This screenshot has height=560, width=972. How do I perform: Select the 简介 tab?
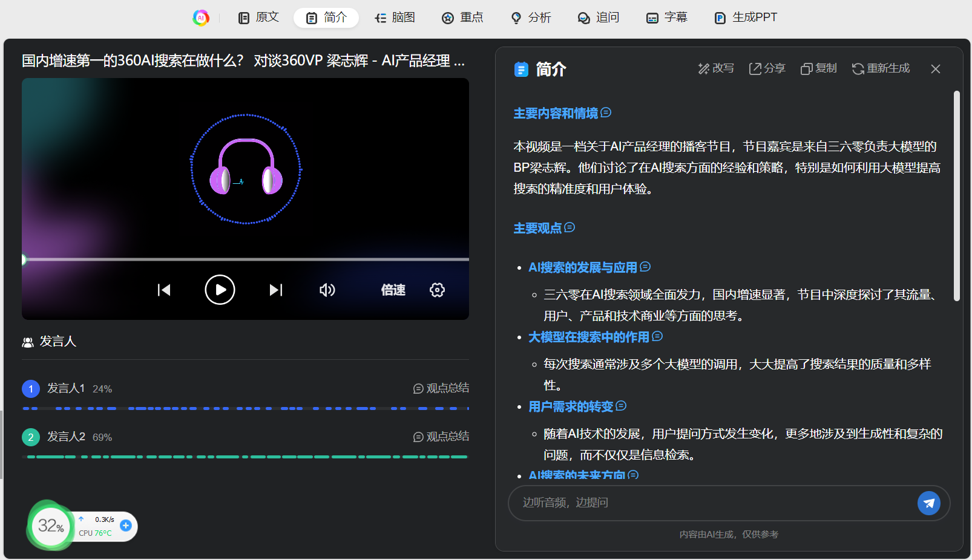[x=326, y=18]
